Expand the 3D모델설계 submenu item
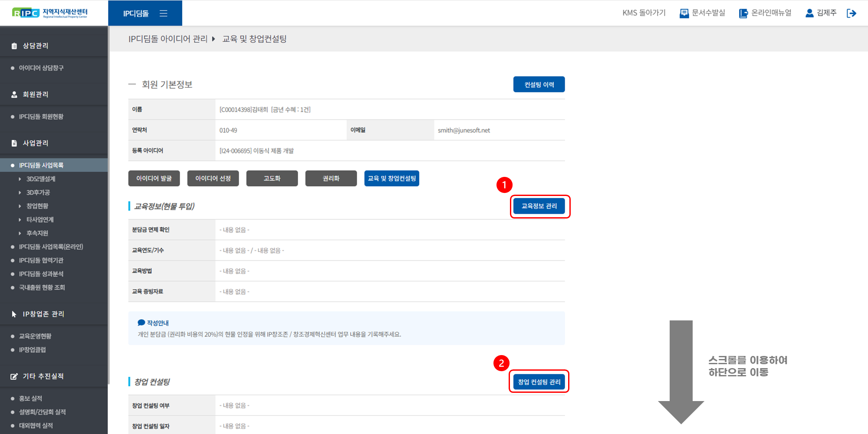This screenshot has width=868, height=434. click(x=40, y=179)
